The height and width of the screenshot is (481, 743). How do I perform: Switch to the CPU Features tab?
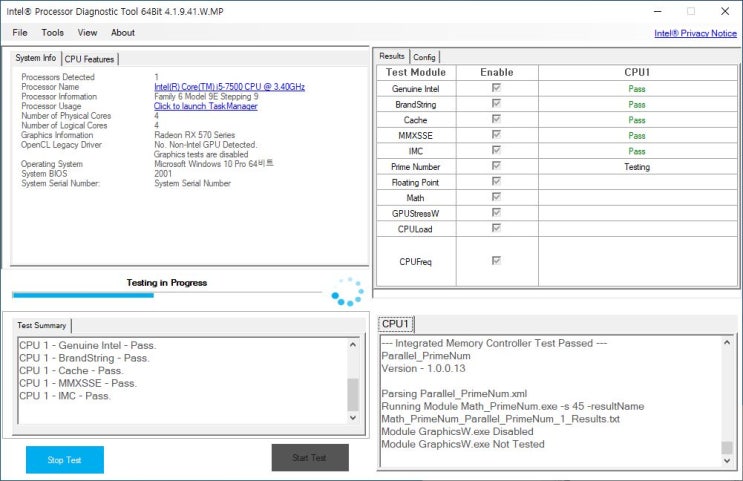(x=89, y=59)
